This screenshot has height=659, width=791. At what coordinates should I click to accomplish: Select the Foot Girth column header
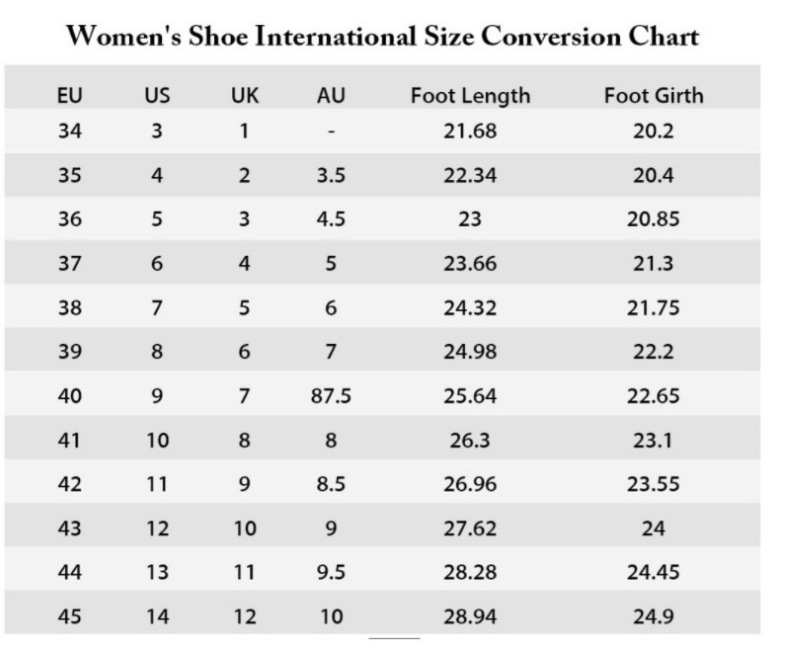(653, 96)
